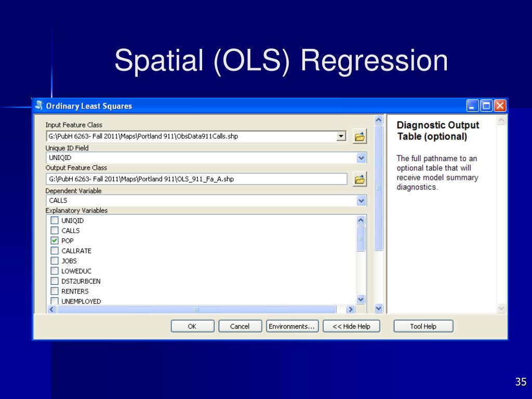Close the Ordinary Least Squares dialog
This screenshot has width=532, height=399.
[500, 106]
